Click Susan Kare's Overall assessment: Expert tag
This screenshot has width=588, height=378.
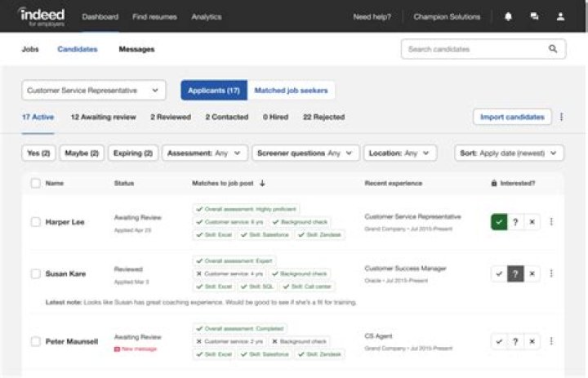point(234,261)
